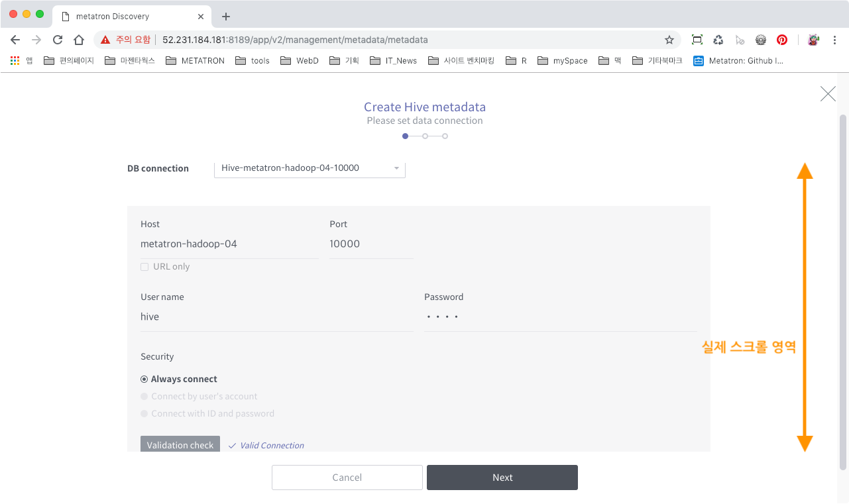Click the security warning icon in address bar

click(x=105, y=40)
